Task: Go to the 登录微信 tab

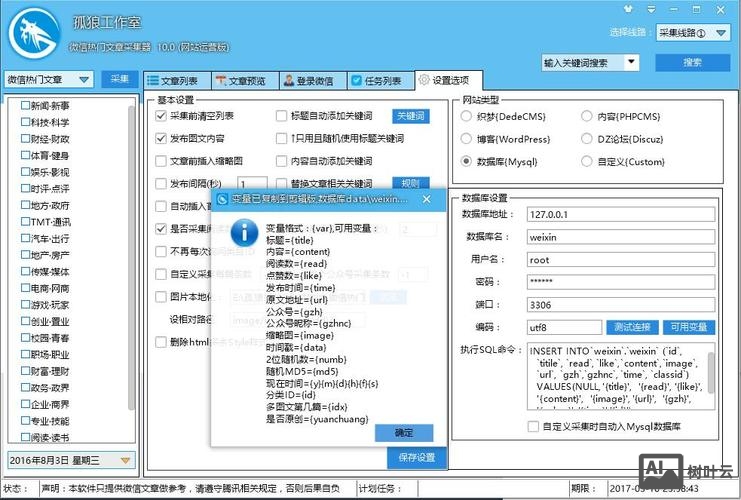Action: [x=313, y=81]
